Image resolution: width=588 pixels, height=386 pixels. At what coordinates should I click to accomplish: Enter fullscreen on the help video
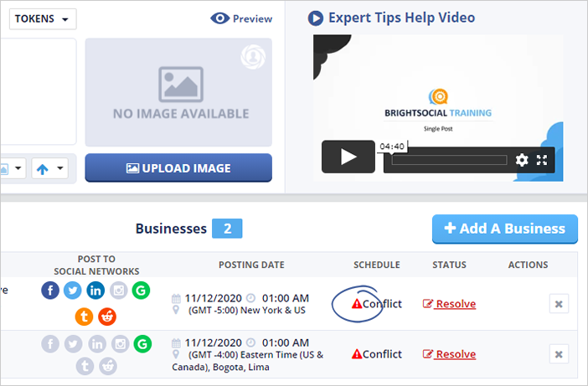point(542,159)
